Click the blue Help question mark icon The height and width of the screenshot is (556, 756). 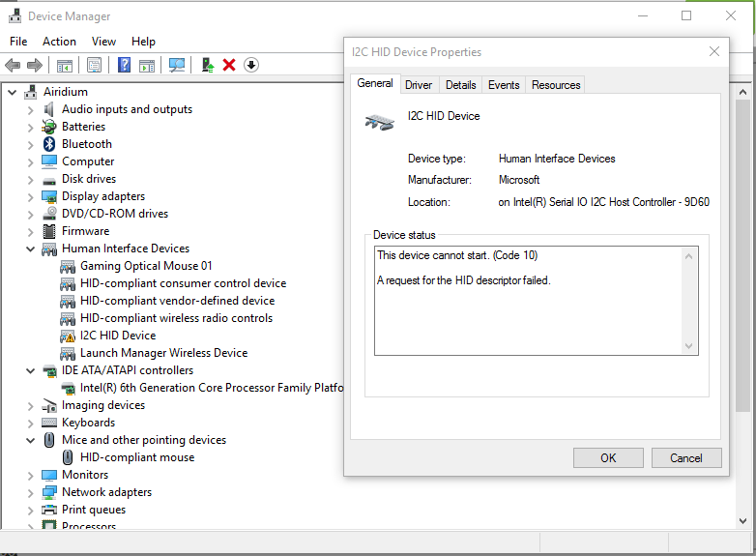pos(124,65)
